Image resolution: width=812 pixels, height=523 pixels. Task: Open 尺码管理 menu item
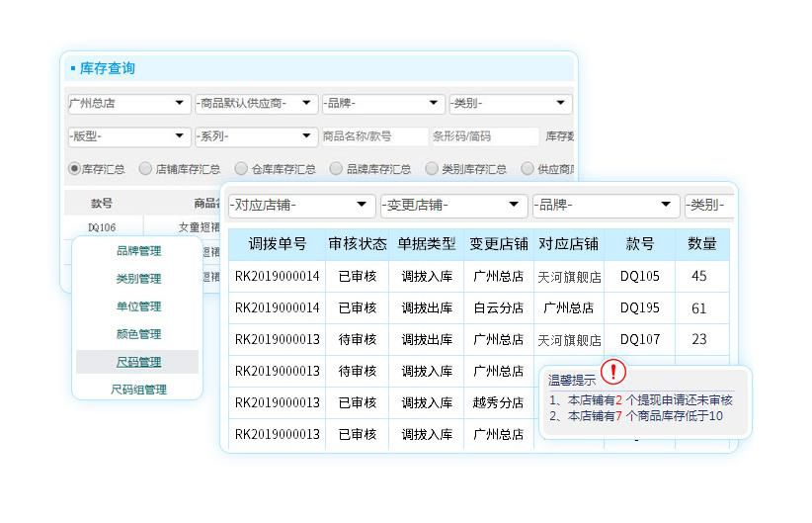point(138,362)
